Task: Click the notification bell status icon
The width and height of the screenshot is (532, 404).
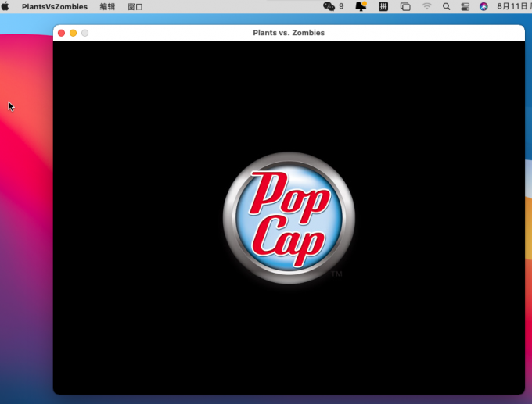Action: pyautogui.click(x=361, y=6)
